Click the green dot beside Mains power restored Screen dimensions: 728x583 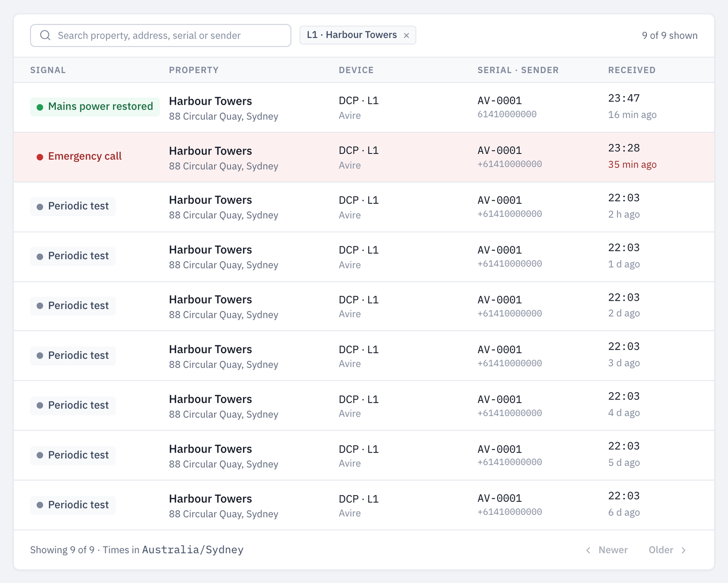point(40,107)
